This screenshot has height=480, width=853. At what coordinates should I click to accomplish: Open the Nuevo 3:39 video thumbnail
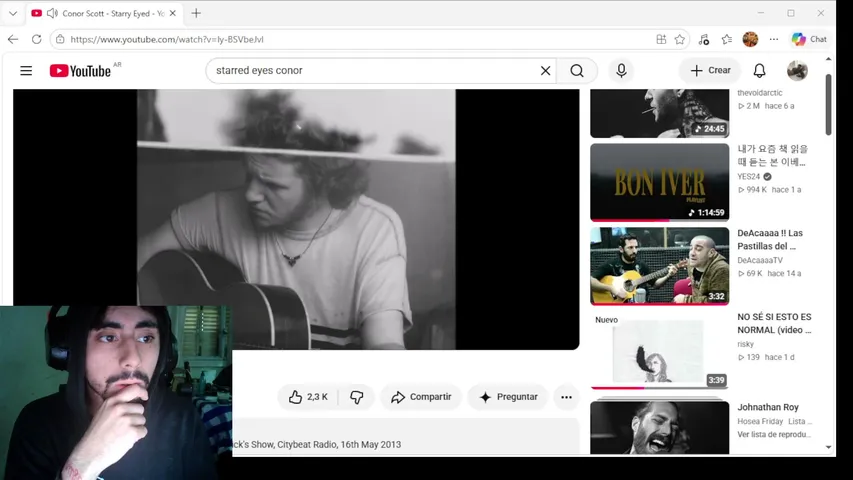click(x=659, y=350)
